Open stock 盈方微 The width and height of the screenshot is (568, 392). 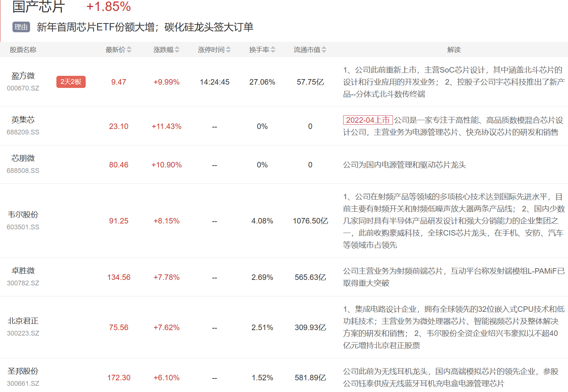[x=23, y=76]
